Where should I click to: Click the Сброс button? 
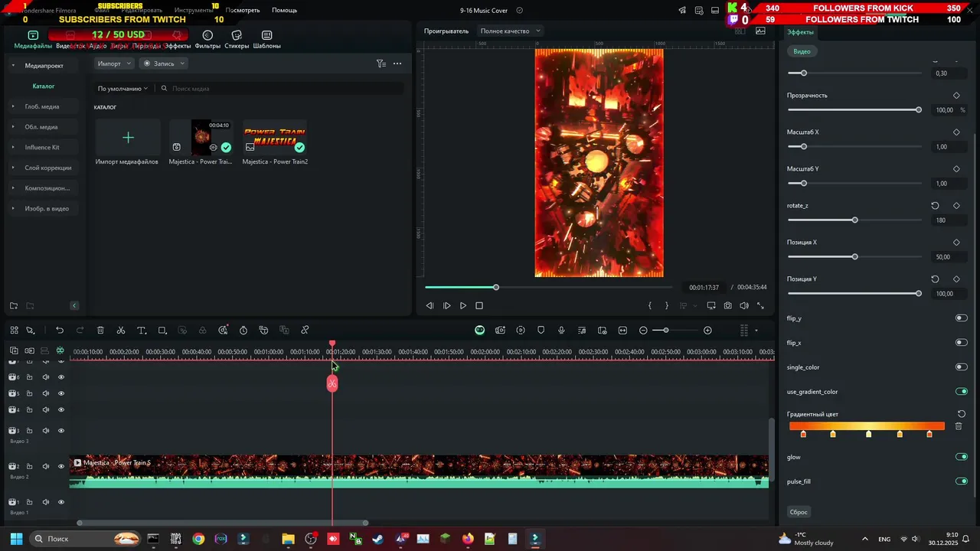[x=799, y=512]
